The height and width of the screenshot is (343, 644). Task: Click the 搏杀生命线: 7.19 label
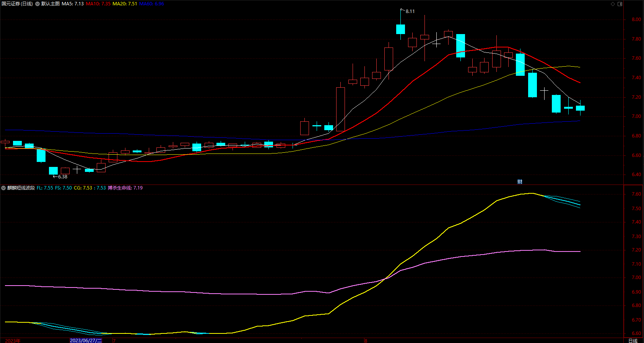point(125,188)
